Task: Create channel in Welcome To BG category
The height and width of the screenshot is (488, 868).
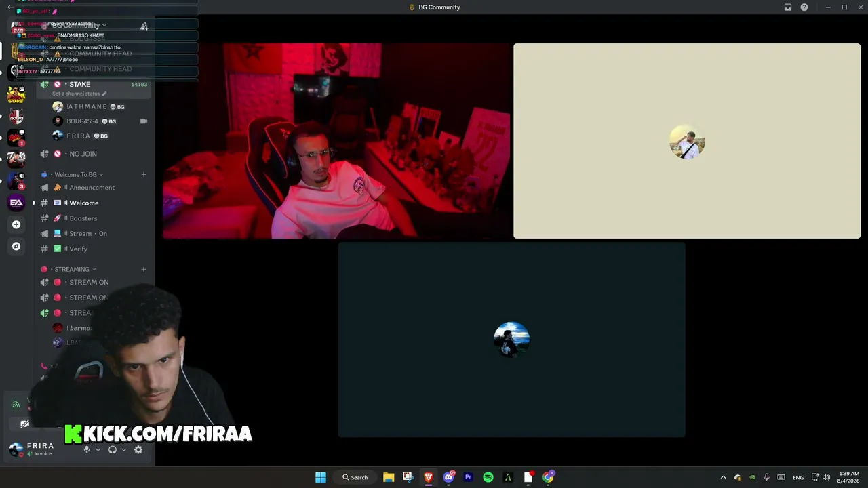Action: point(144,174)
